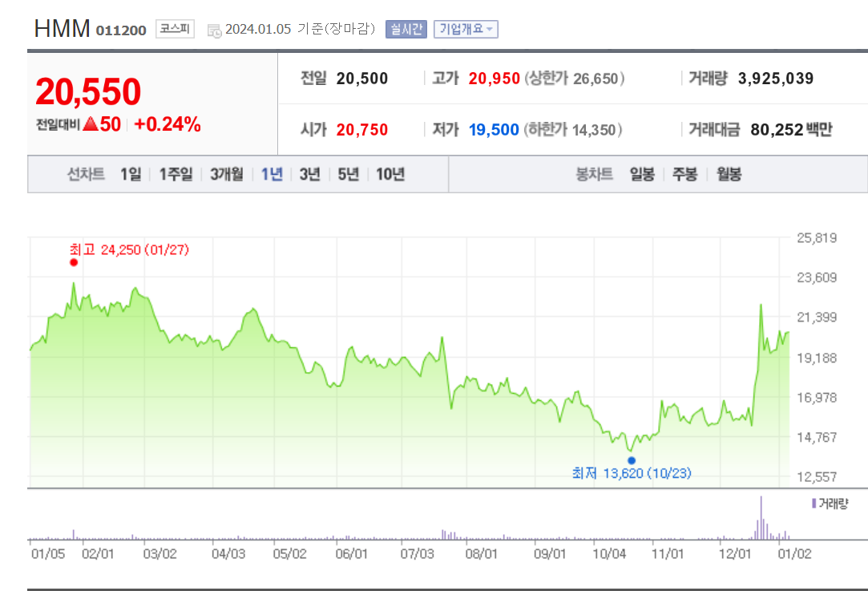Open the 기업개요 dropdown
The width and height of the screenshot is (868, 591).
[466, 29]
